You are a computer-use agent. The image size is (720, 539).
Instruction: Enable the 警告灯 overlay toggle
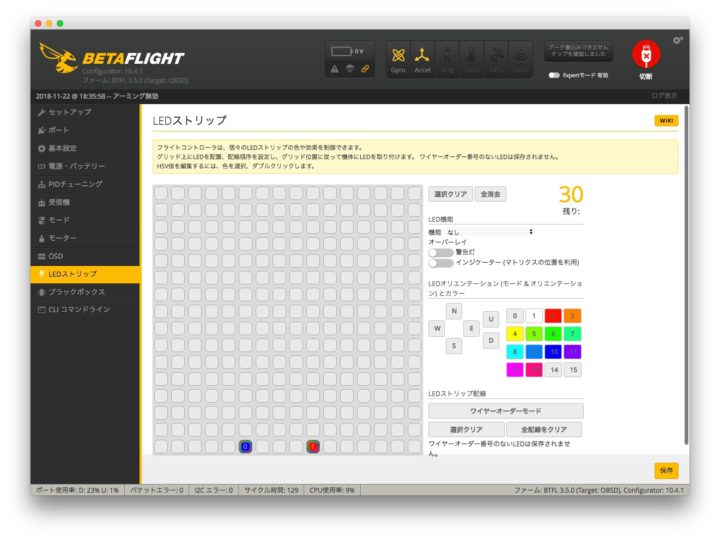pyautogui.click(x=439, y=252)
